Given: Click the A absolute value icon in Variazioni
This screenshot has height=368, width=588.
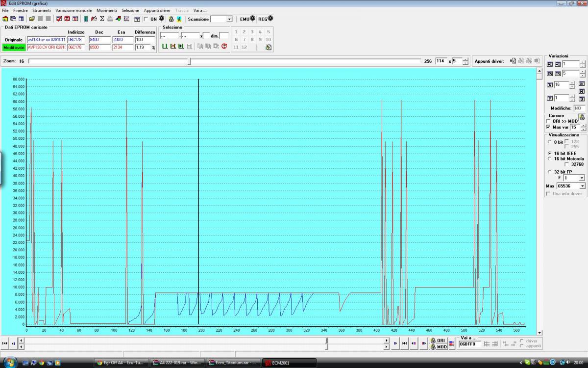Looking at the screenshot, I should [x=550, y=85].
